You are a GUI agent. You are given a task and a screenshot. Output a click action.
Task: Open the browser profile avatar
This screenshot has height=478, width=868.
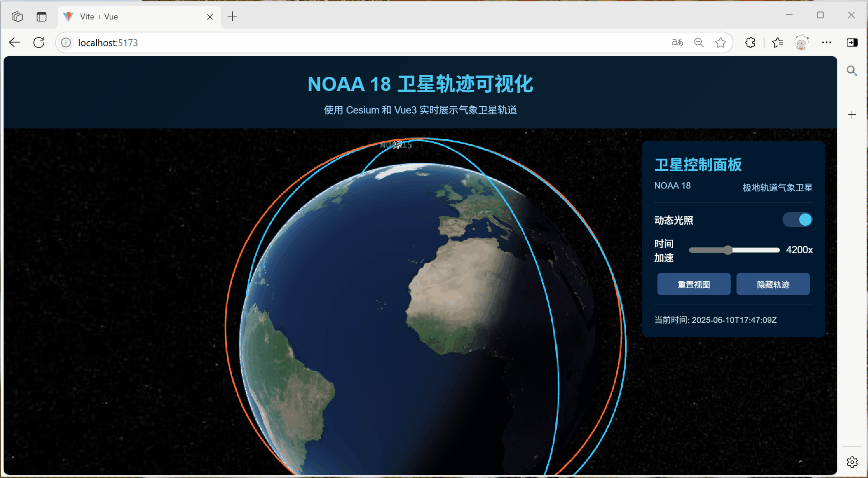[x=802, y=43]
